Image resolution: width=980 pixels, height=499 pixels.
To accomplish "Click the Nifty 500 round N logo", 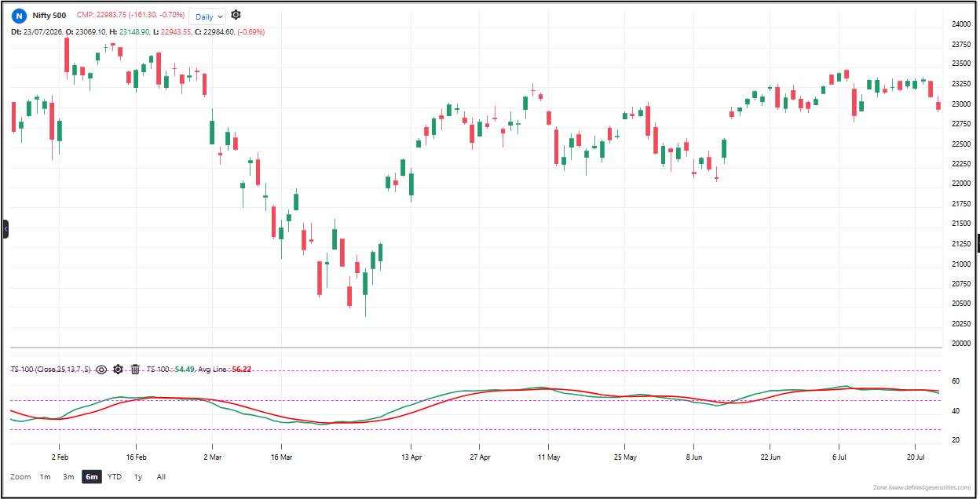I will coord(18,16).
